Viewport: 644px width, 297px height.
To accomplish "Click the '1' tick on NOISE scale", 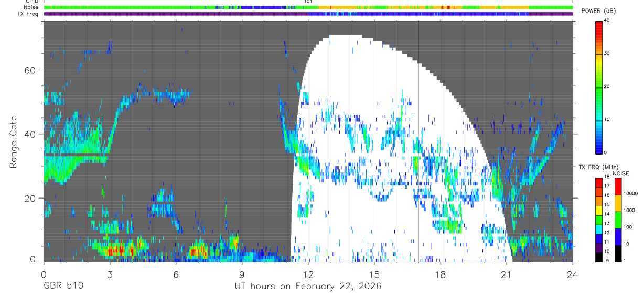I will coord(625,260).
